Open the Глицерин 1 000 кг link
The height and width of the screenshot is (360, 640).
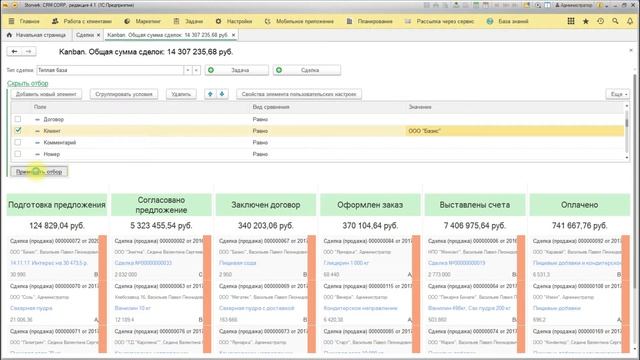tap(346, 263)
